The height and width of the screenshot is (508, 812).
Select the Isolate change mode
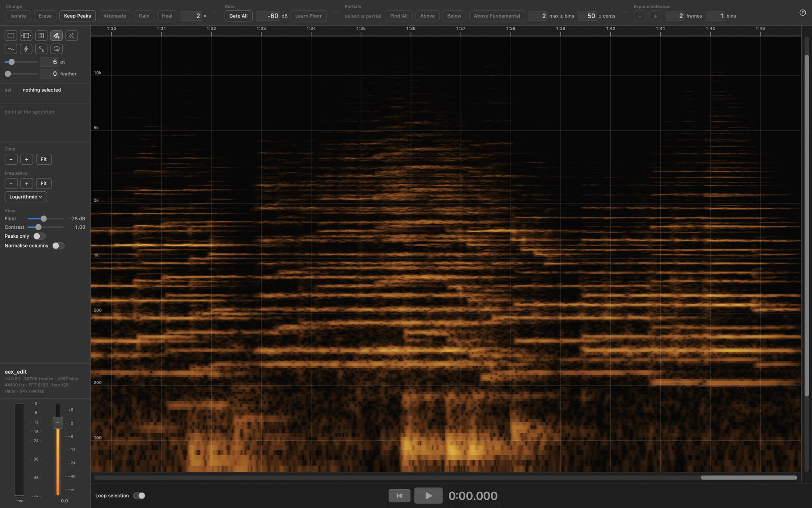click(18, 16)
